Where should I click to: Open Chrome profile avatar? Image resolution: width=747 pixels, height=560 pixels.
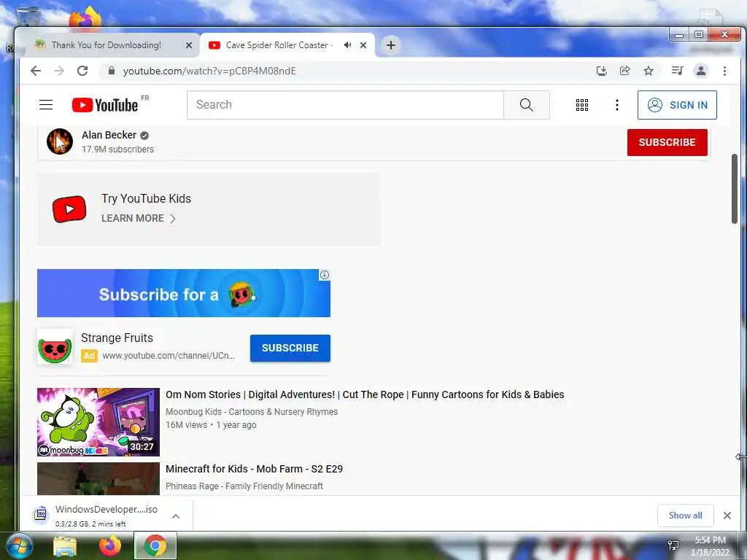pyautogui.click(x=701, y=71)
